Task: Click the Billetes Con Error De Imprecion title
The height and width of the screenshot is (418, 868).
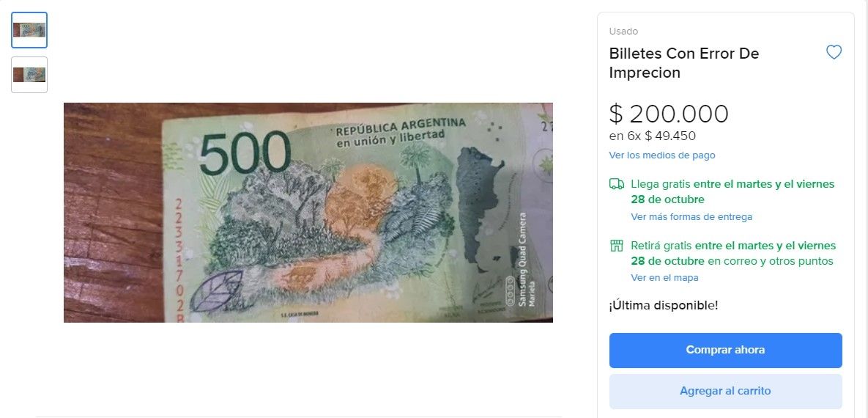Action: [684, 63]
